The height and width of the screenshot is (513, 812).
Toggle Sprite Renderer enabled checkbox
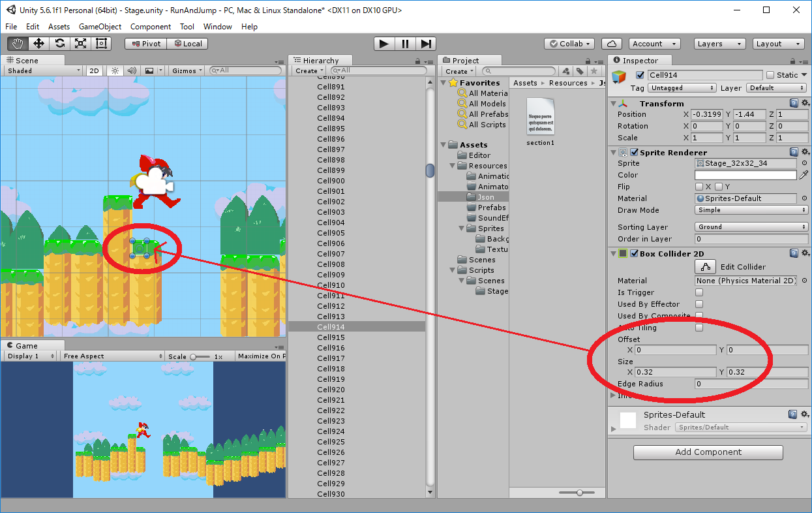pos(634,152)
